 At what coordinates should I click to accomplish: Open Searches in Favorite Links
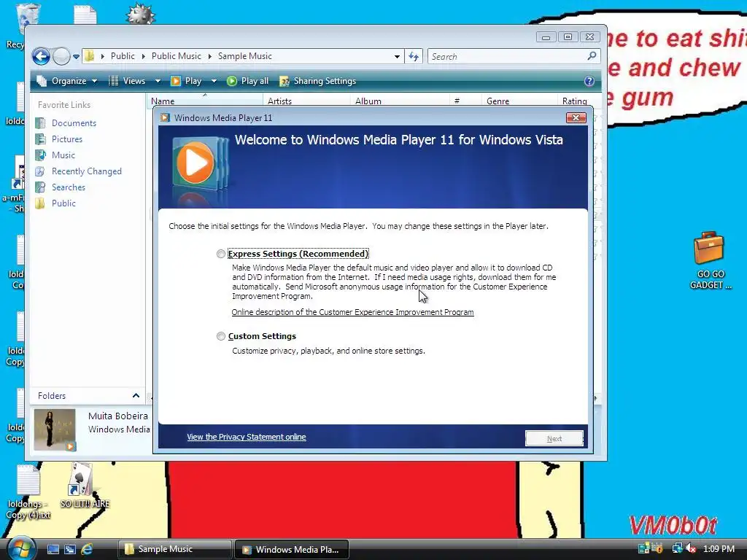click(69, 187)
